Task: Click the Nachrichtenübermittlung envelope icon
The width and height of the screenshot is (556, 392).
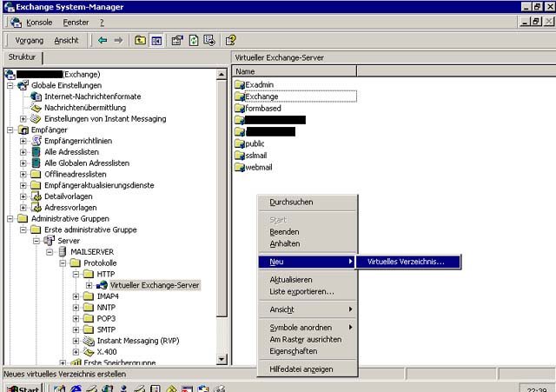Action: 36,108
